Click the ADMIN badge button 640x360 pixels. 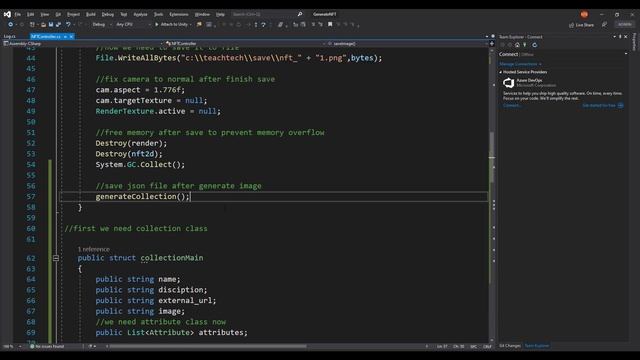pyautogui.click(x=624, y=24)
